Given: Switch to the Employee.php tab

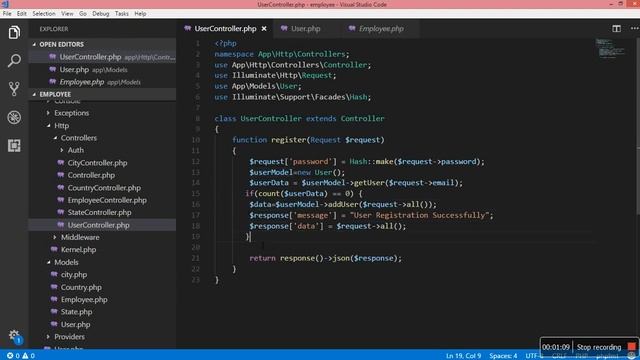Looking at the screenshot, I should click(x=381, y=29).
